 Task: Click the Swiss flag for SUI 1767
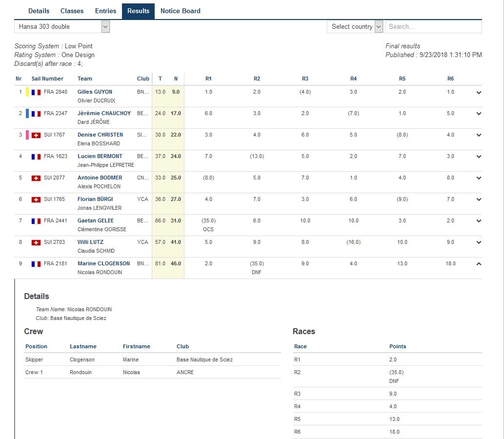36,135
